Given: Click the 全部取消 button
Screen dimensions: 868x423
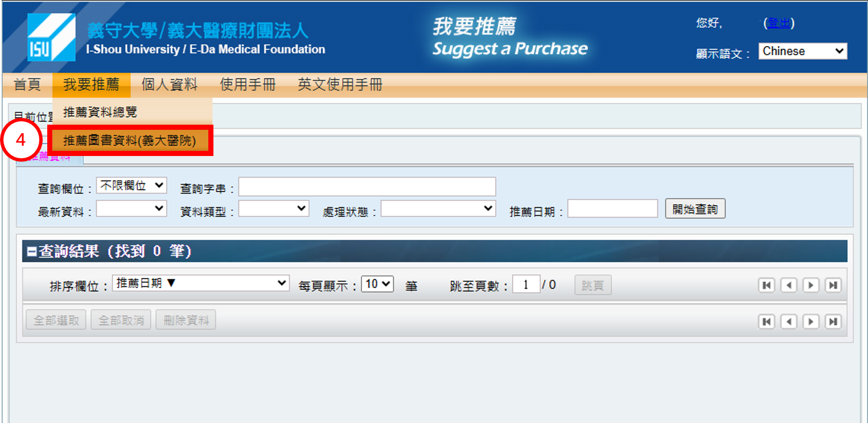Looking at the screenshot, I should tap(121, 320).
